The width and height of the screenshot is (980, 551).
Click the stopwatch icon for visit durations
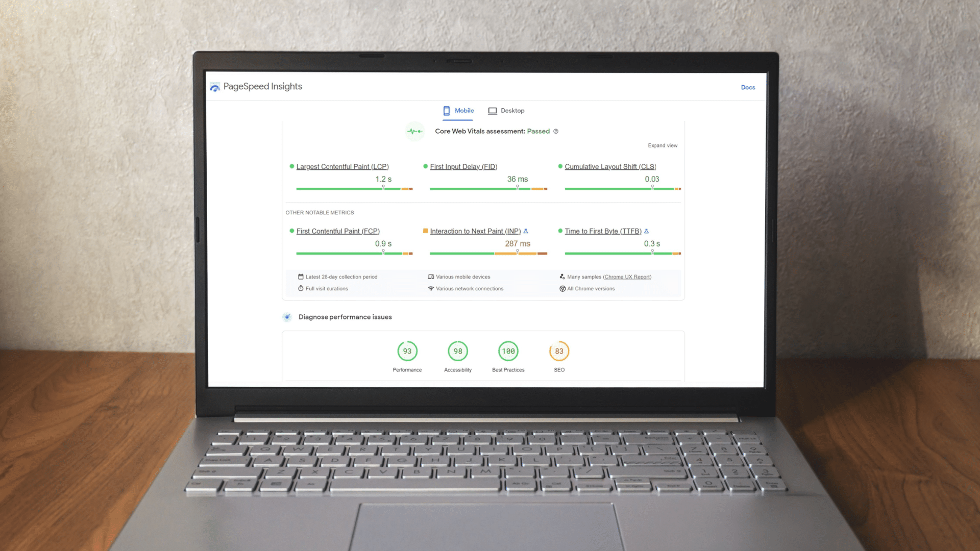301,288
